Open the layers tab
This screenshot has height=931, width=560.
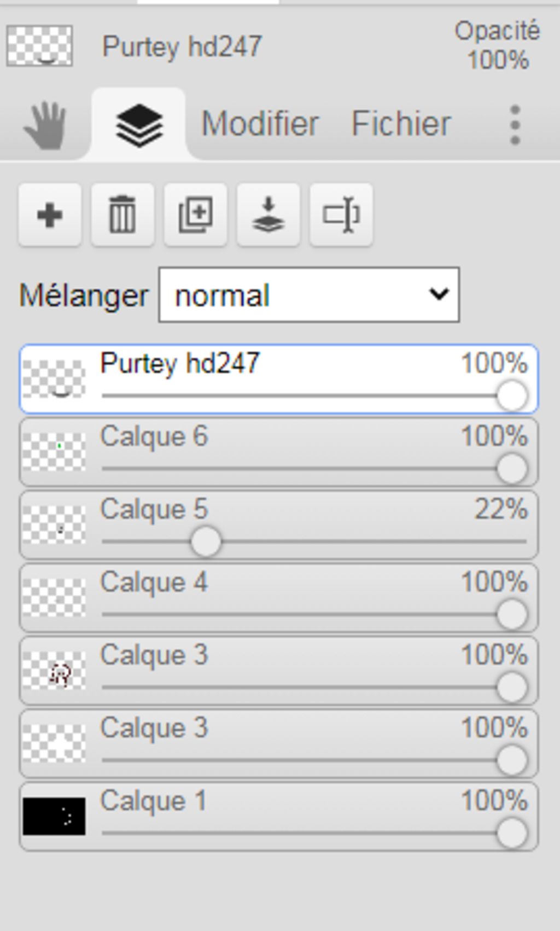click(x=139, y=125)
